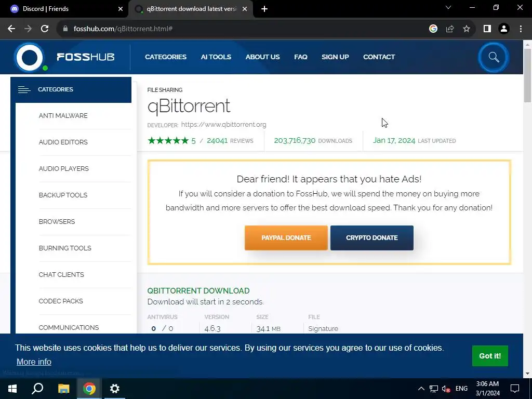Screen dimensions: 532x399
Task: Click the tab search chevron
Action: click(x=448, y=7)
